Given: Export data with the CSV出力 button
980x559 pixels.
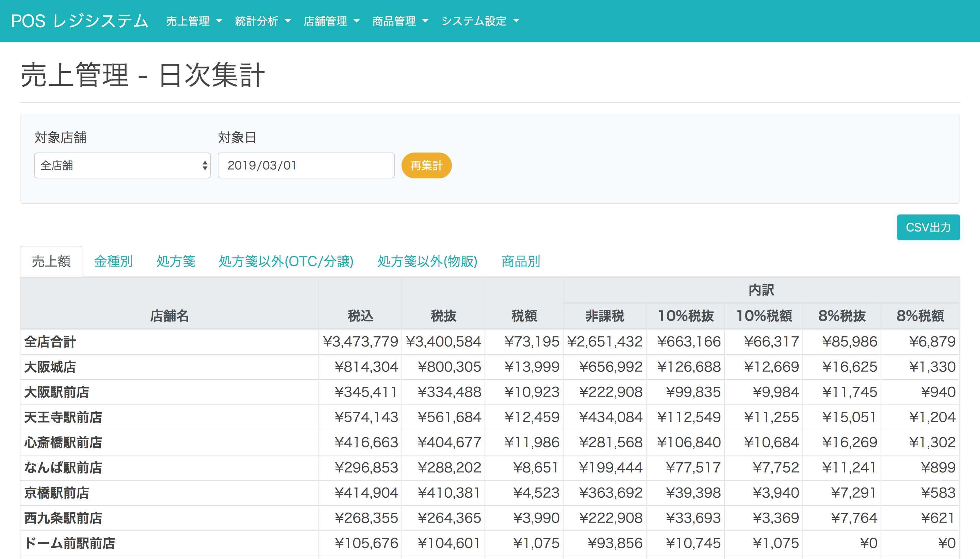Looking at the screenshot, I should 928,227.
